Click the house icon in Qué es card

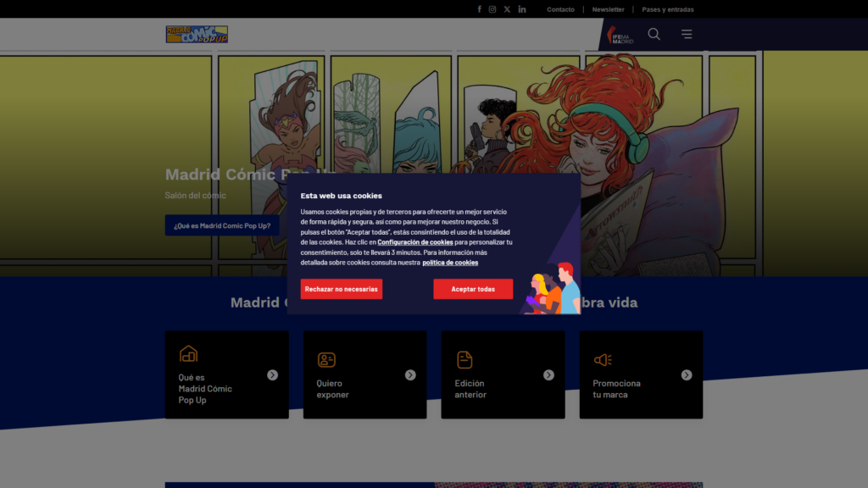point(188,353)
